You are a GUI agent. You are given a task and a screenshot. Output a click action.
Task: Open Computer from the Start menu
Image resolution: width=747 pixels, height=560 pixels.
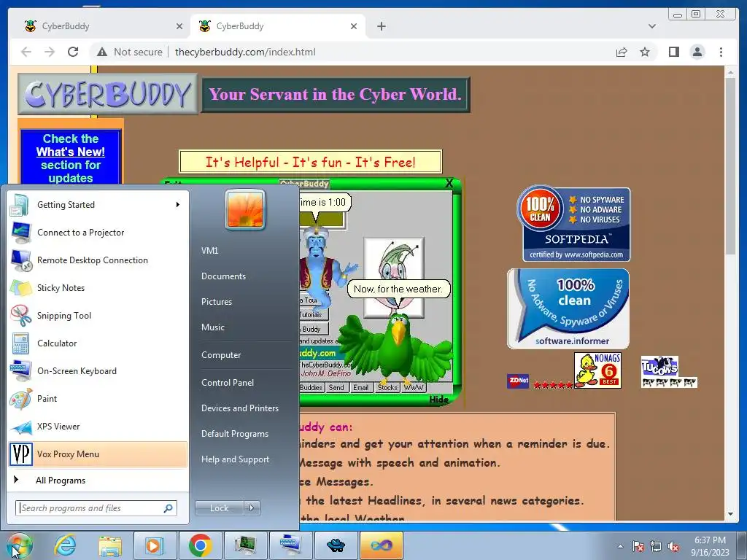(221, 355)
